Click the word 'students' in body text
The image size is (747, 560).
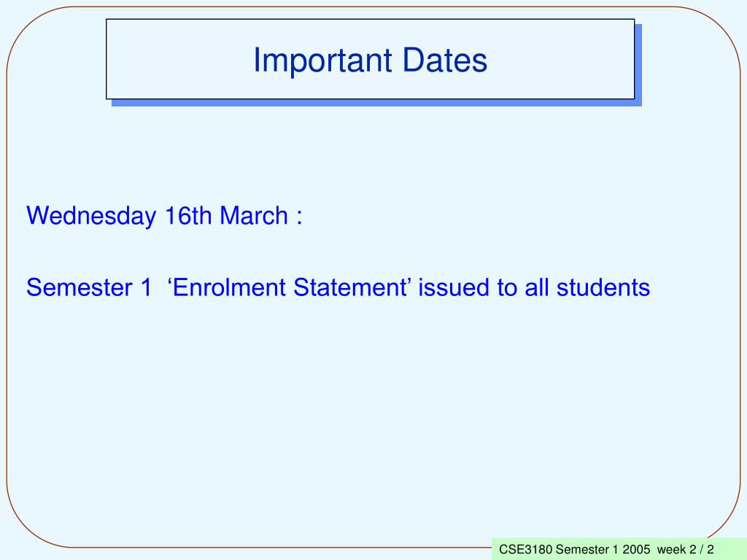point(603,287)
